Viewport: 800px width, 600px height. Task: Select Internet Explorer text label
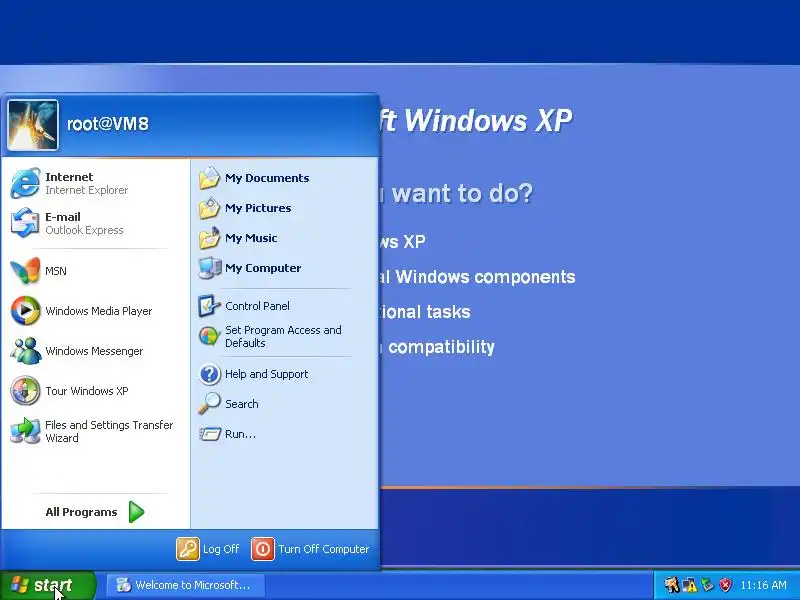tap(87, 190)
